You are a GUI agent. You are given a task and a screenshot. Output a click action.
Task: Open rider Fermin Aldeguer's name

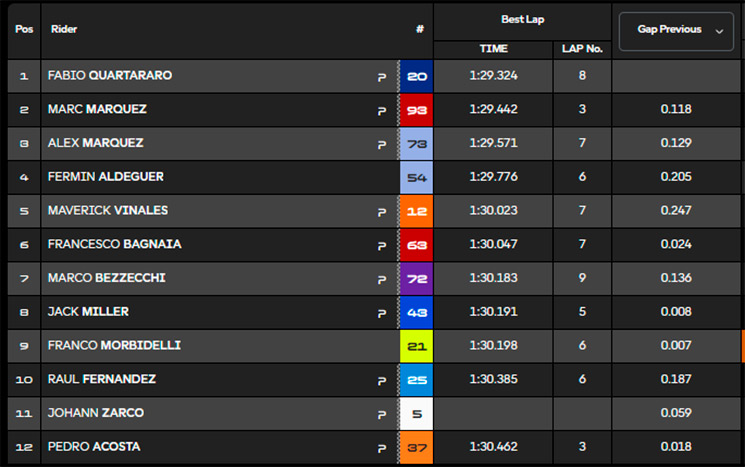pyautogui.click(x=105, y=177)
